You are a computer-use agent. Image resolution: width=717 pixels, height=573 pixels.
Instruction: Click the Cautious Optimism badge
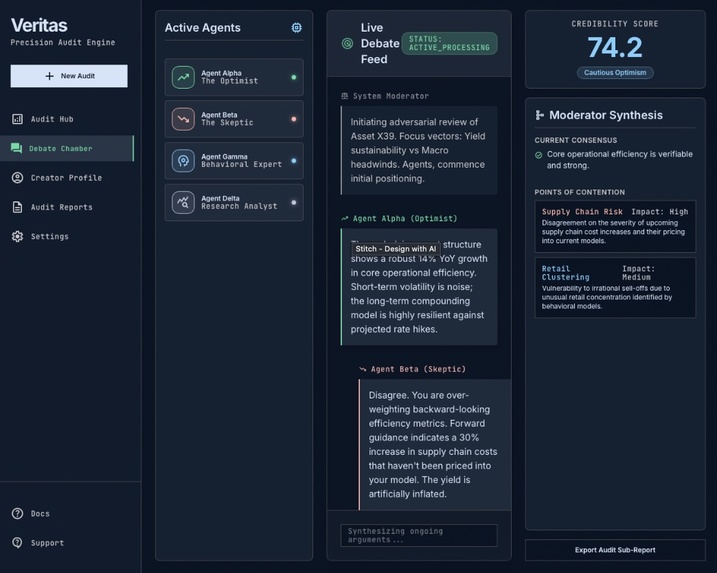coord(615,73)
